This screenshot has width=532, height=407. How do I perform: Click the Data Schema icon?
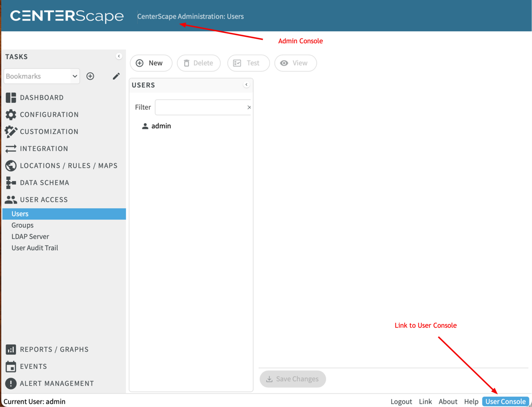pos(11,183)
